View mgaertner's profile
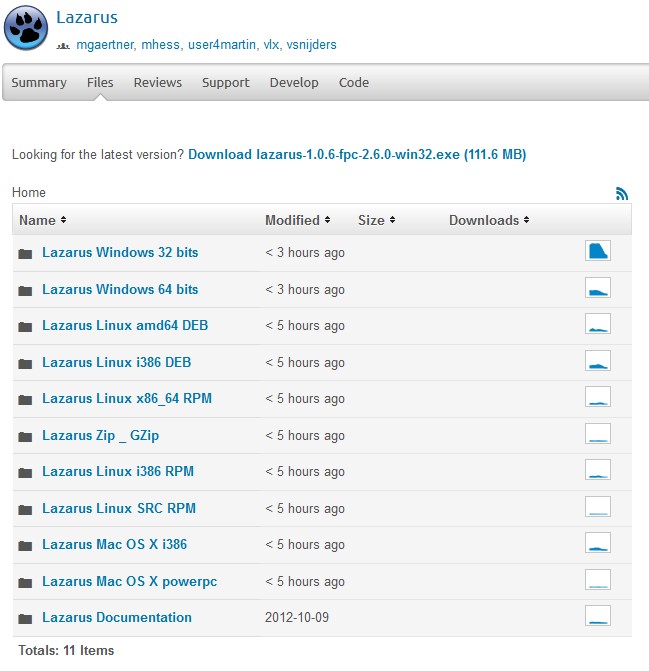649x671 pixels. (105, 45)
